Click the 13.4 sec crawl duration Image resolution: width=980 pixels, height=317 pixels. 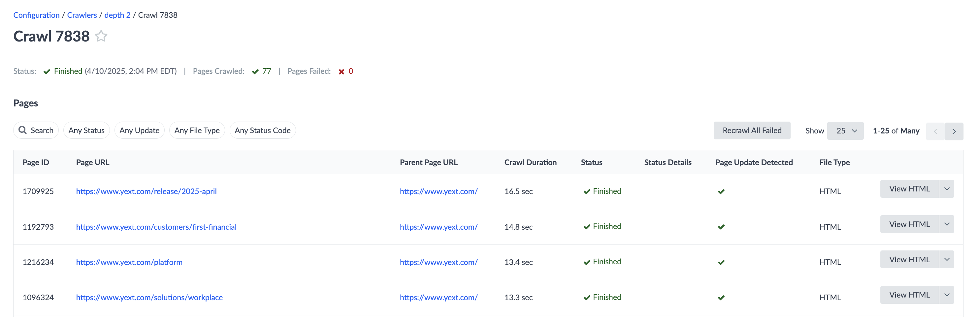[x=518, y=262]
